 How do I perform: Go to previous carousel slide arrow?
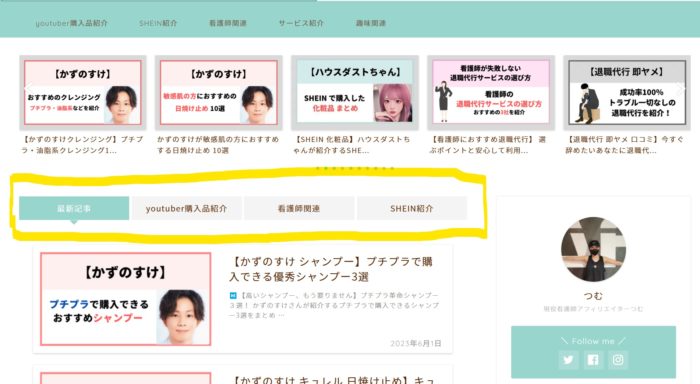[x=28, y=89]
